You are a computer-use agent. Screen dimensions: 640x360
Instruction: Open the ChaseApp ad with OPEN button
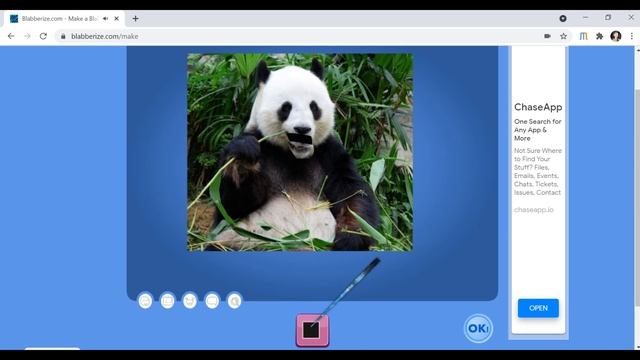(x=538, y=308)
